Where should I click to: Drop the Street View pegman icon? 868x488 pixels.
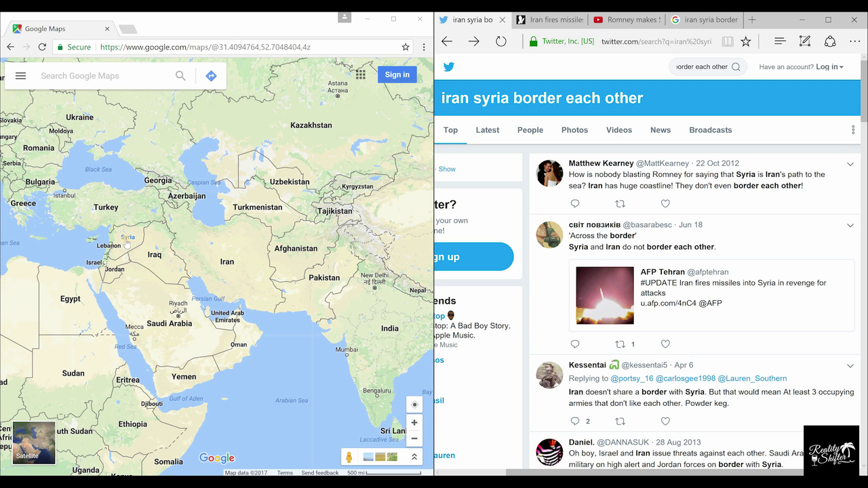(x=349, y=457)
